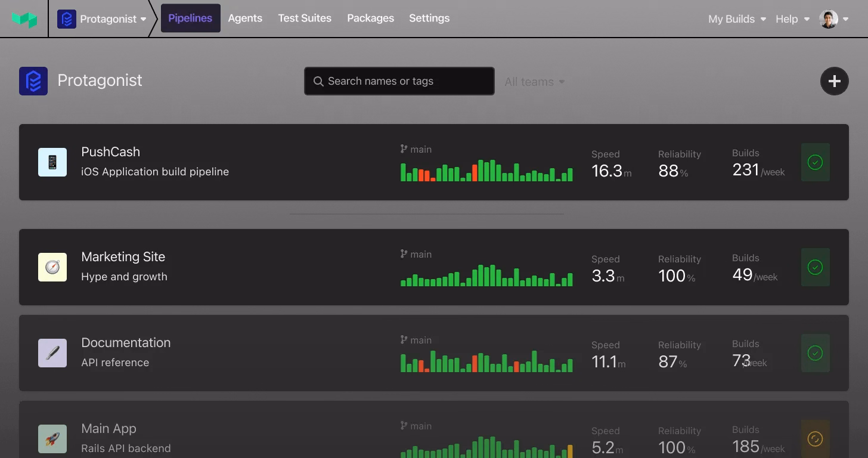Open the Protagonist organization dropdown
Image resolution: width=868 pixels, height=458 pixels.
coord(103,19)
